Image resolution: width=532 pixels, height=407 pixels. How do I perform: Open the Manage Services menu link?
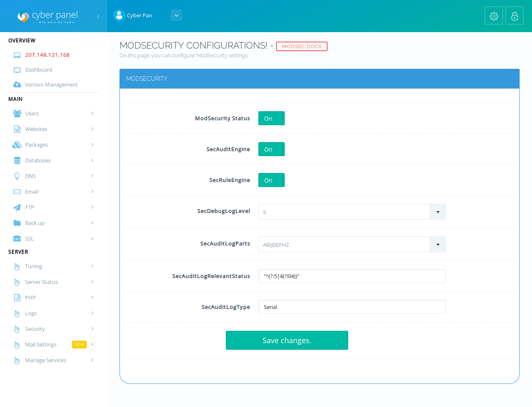point(45,360)
